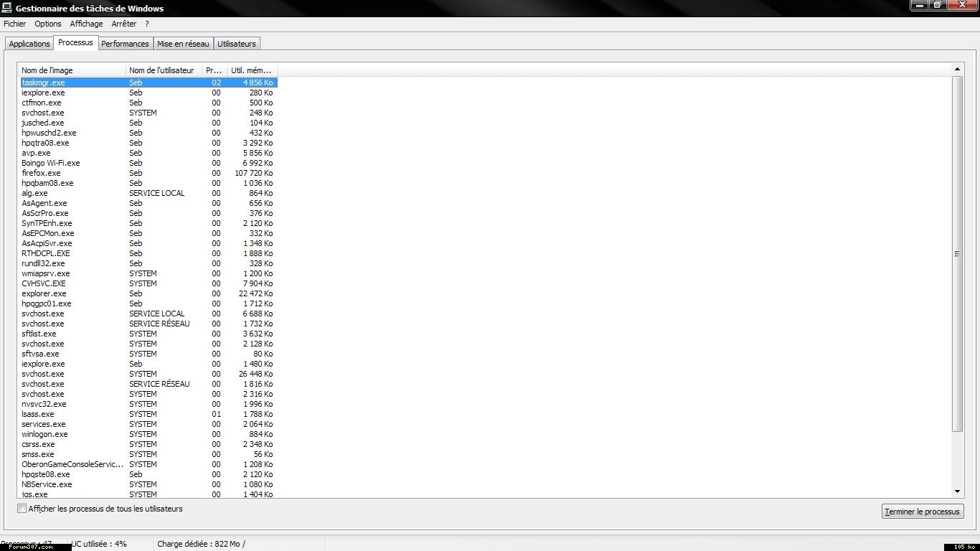Sort by 'Nom de l'image' column header
This screenshot has width=980, height=551.
click(x=71, y=70)
